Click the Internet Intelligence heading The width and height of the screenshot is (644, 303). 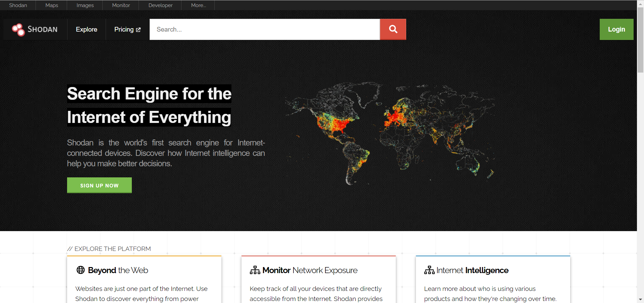[472, 270]
